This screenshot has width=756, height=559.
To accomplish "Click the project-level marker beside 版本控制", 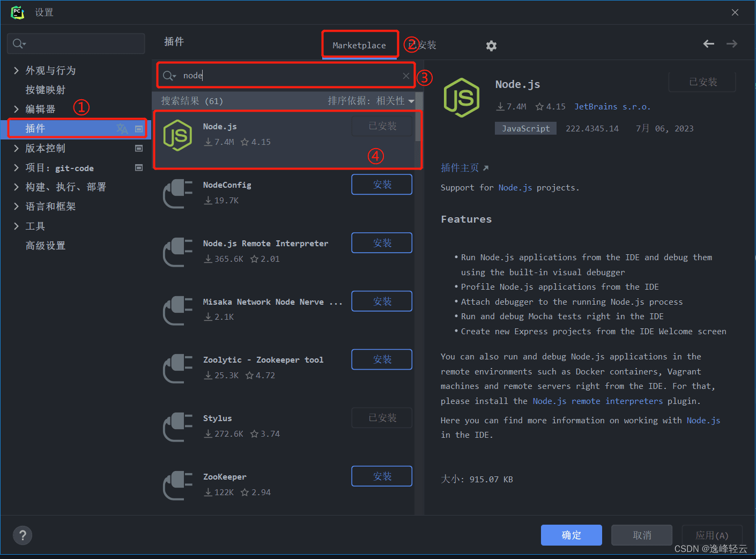I will tap(139, 149).
